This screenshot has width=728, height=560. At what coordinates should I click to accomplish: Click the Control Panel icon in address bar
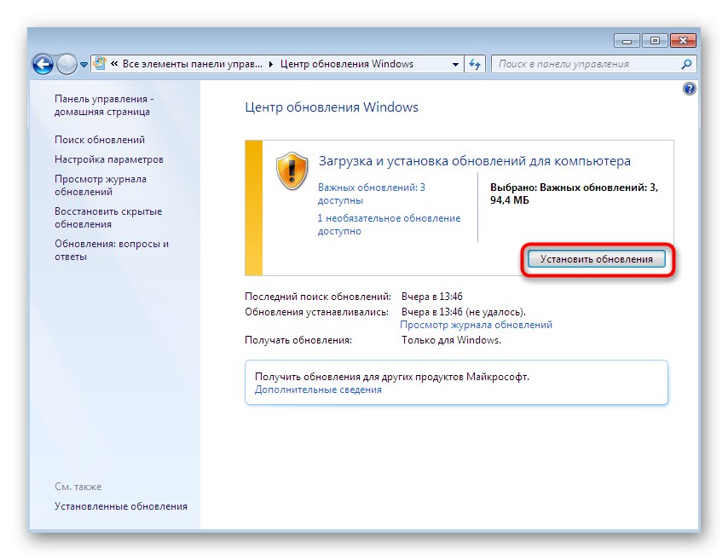(x=100, y=64)
